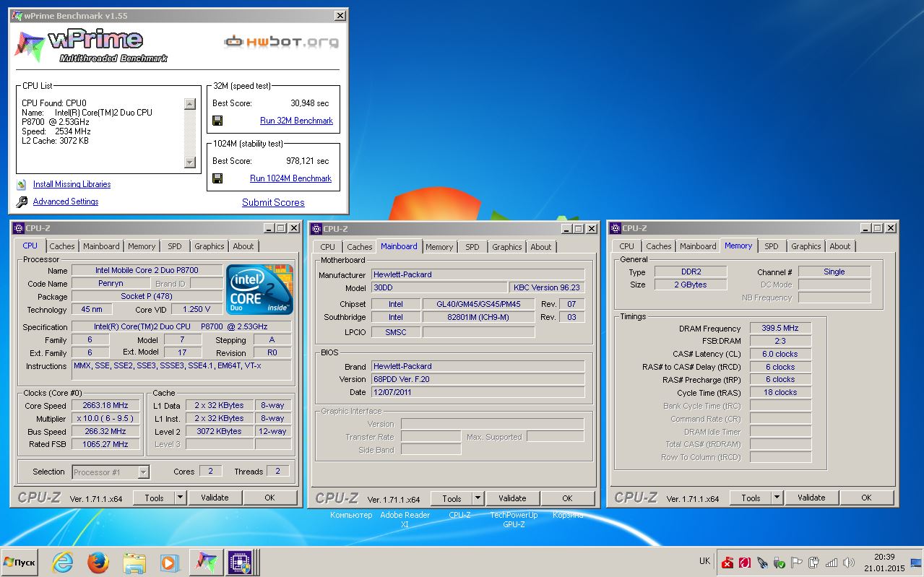Open the Start (Пуск) menu button
The width and height of the screenshot is (924, 577).
[20, 563]
